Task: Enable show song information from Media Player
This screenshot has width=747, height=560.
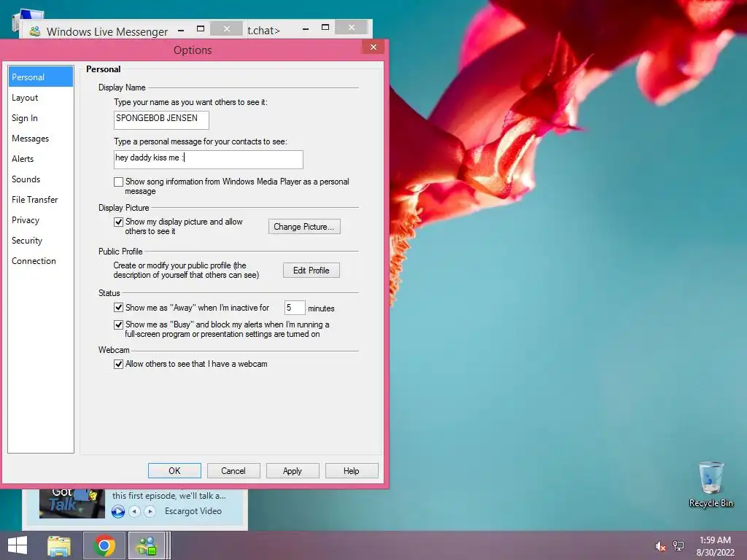Action: pos(119,182)
